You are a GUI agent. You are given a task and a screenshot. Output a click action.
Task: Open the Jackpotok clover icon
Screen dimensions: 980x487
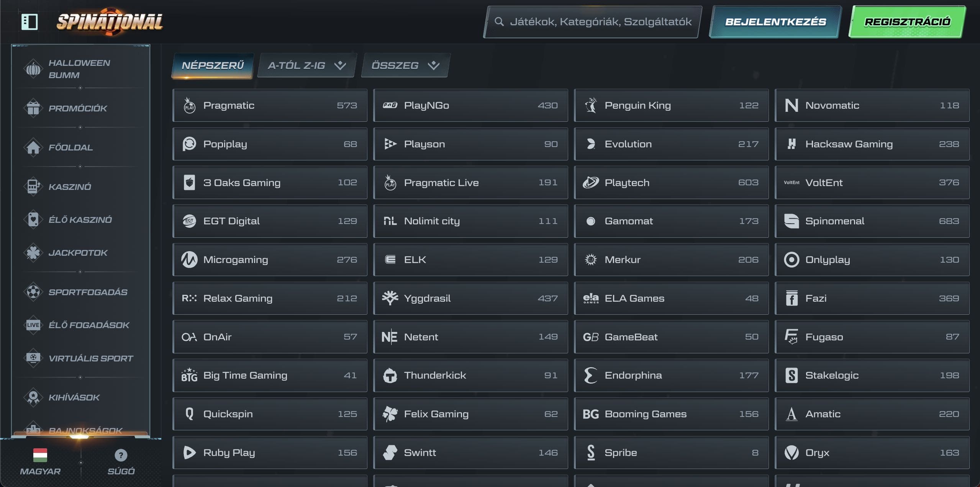point(33,253)
